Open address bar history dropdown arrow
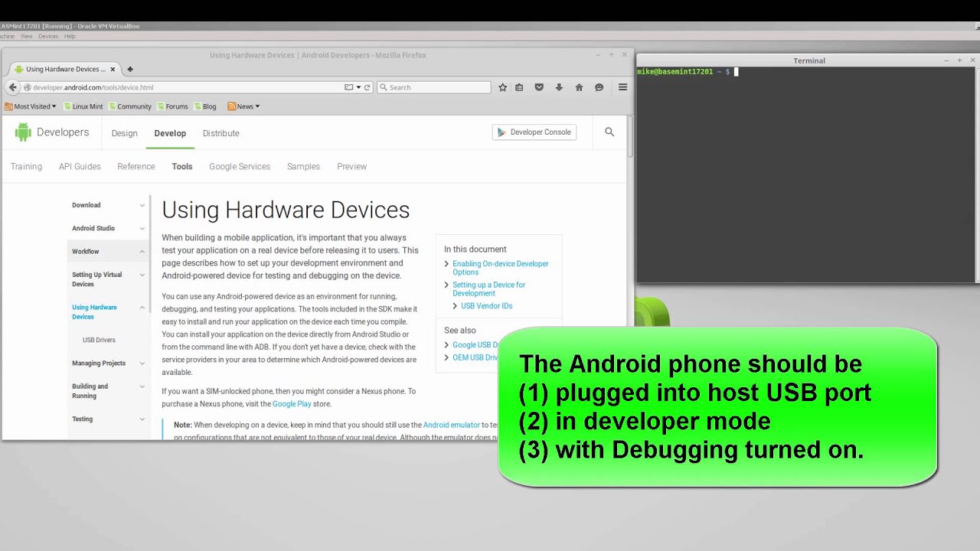This screenshot has height=551, width=980. pyautogui.click(x=358, y=87)
